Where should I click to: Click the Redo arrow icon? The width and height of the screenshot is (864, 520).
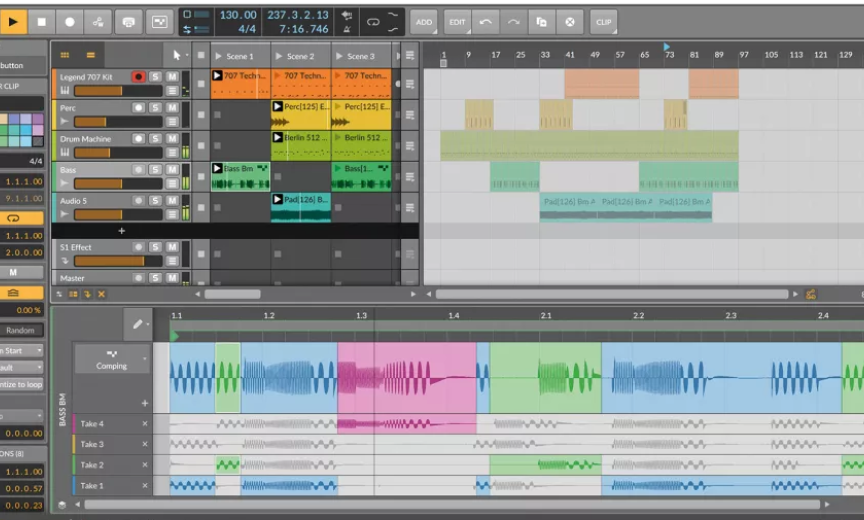(513, 21)
